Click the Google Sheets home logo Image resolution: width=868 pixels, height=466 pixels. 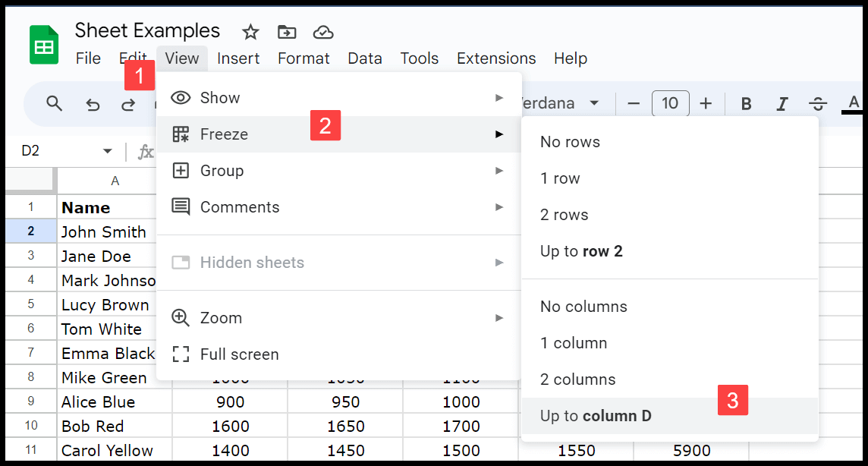pyautogui.click(x=44, y=45)
